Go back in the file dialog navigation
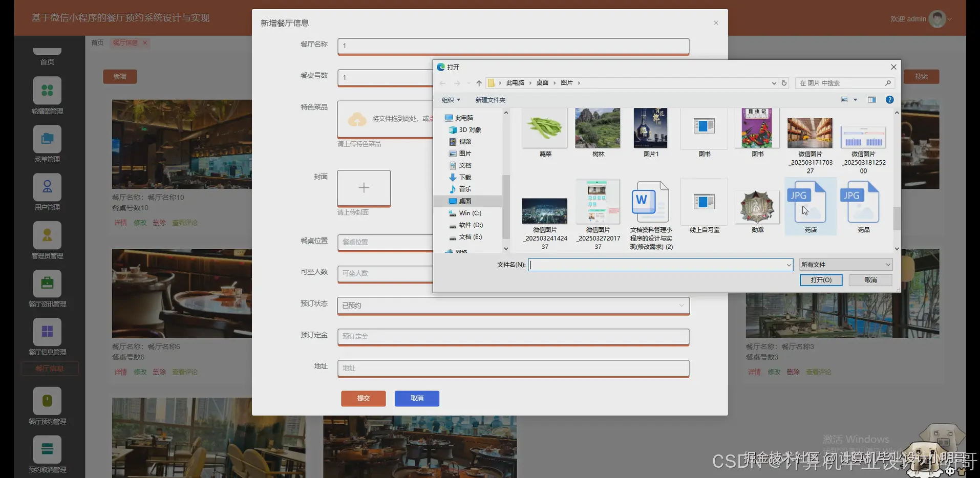980x478 pixels. (443, 83)
